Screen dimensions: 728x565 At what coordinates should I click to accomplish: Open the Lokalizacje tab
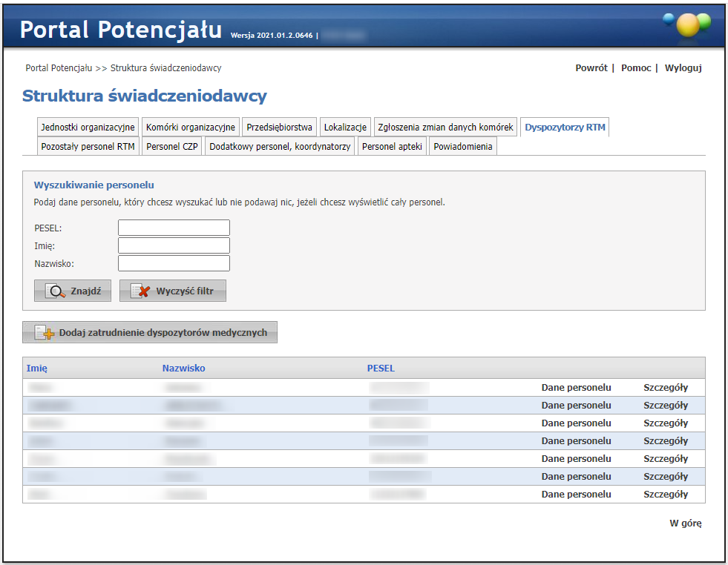coord(345,127)
